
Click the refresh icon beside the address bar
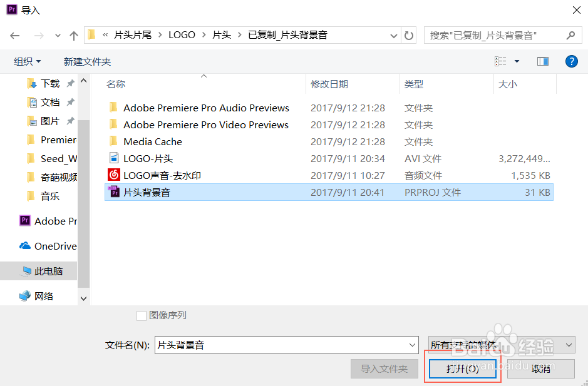tap(408, 36)
